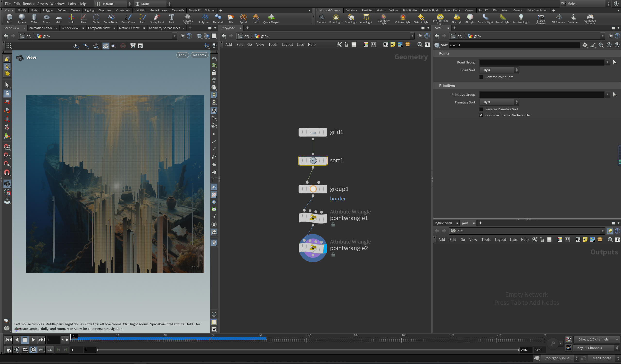Switch to the Python Shell tab
The height and width of the screenshot is (364, 621).
[443, 223]
